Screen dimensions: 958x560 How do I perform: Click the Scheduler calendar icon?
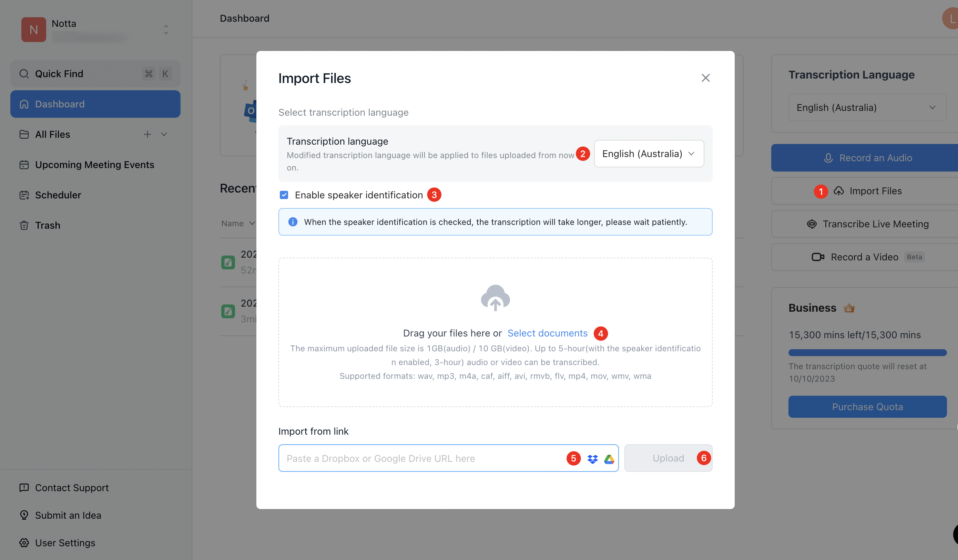point(24,195)
